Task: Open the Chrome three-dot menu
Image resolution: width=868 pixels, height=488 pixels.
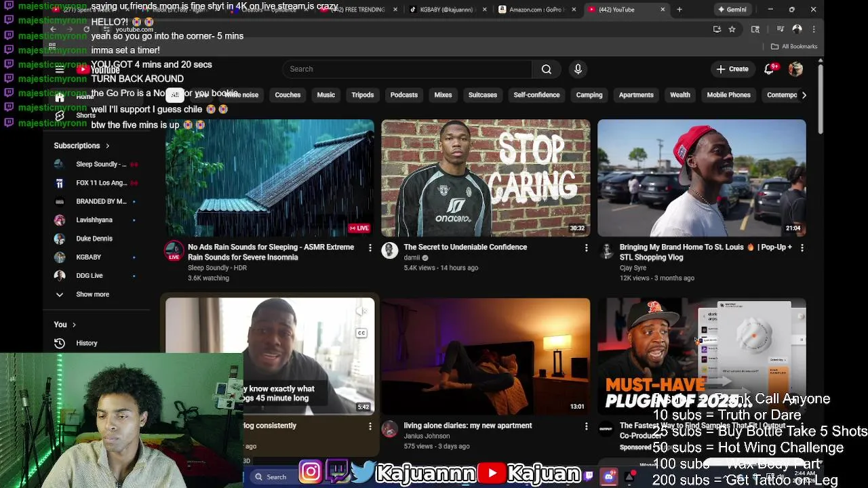Action: click(x=814, y=29)
